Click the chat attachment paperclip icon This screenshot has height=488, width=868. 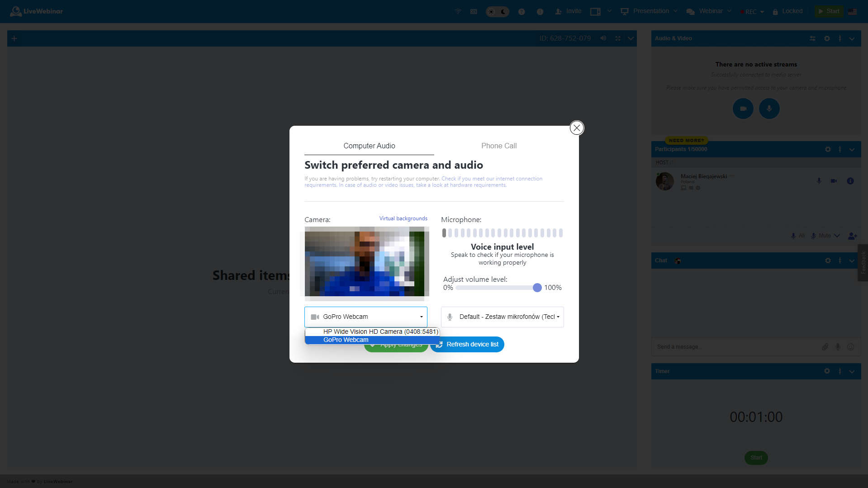click(825, 347)
